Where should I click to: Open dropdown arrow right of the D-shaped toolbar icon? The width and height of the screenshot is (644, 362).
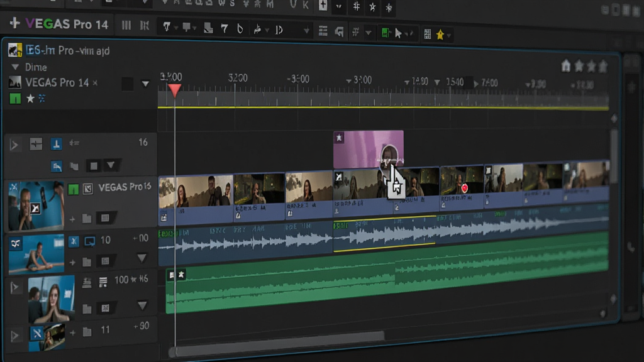pyautogui.click(x=306, y=31)
